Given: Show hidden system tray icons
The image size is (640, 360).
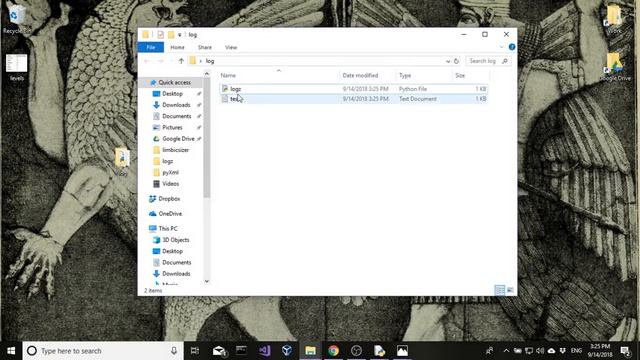Looking at the screenshot, I should click(506, 351).
